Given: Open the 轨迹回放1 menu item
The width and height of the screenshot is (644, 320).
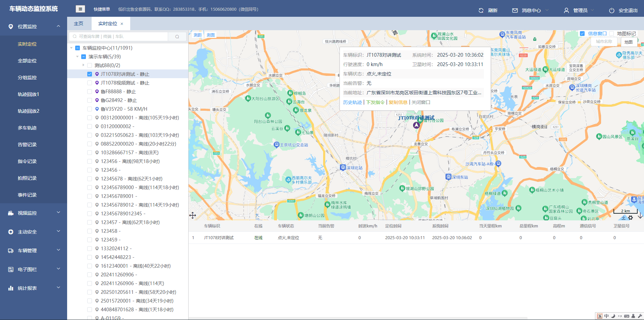Looking at the screenshot, I should pos(29,94).
